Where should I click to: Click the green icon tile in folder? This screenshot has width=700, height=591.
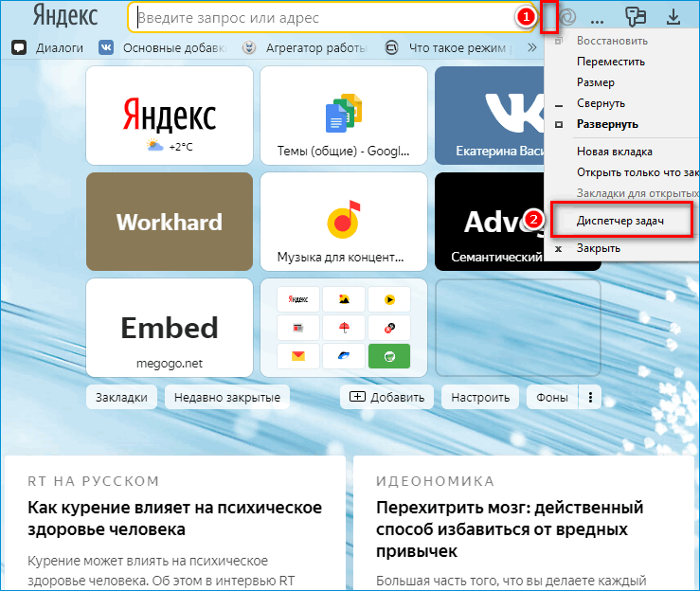(389, 356)
